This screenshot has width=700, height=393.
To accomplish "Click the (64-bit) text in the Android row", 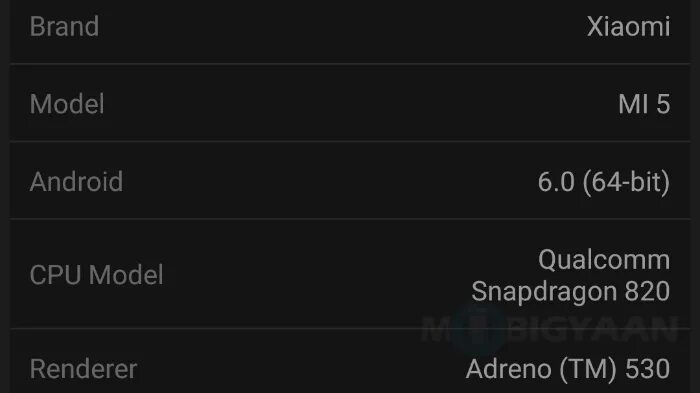I will [627, 182].
